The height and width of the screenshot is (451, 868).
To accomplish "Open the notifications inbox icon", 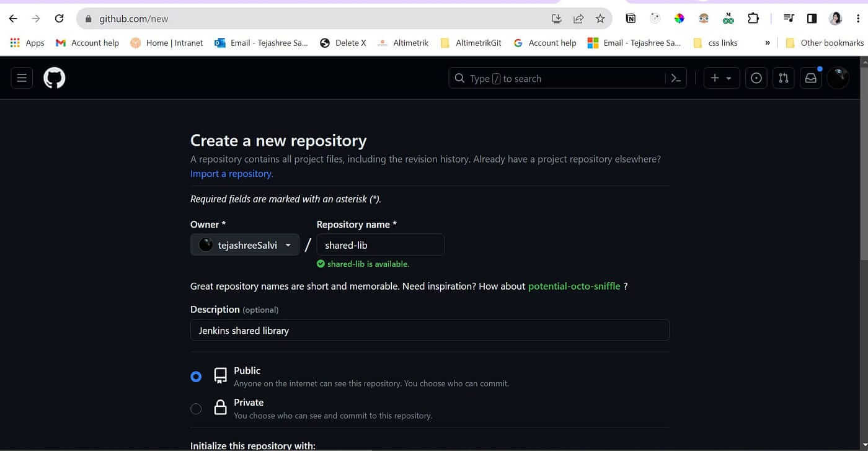I will (x=811, y=78).
